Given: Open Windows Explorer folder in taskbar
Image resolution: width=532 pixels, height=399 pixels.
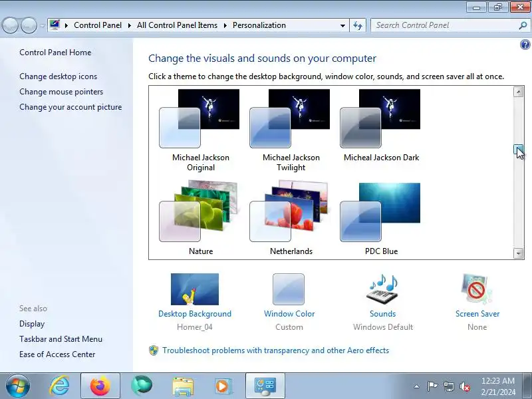Looking at the screenshot, I should pos(183,386).
